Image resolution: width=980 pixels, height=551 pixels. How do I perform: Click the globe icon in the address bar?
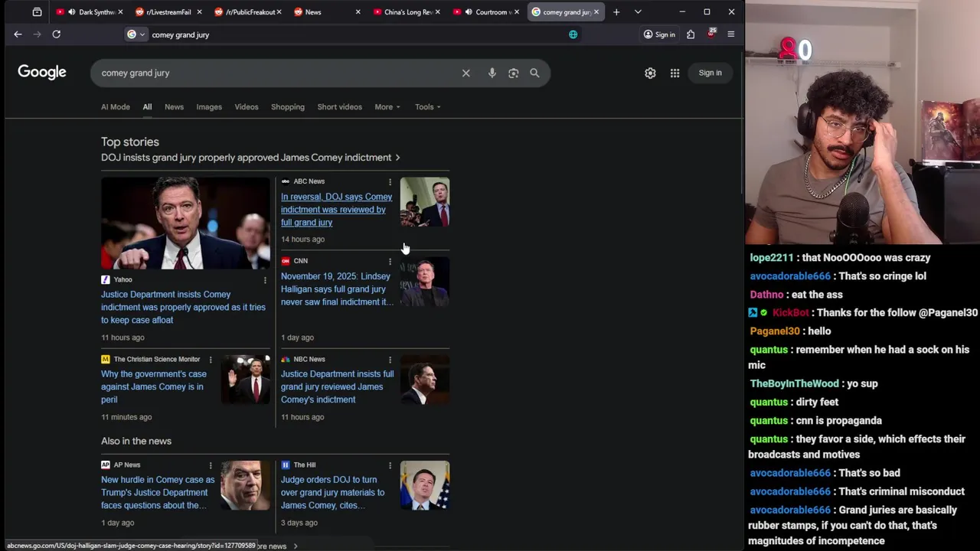(573, 34)
